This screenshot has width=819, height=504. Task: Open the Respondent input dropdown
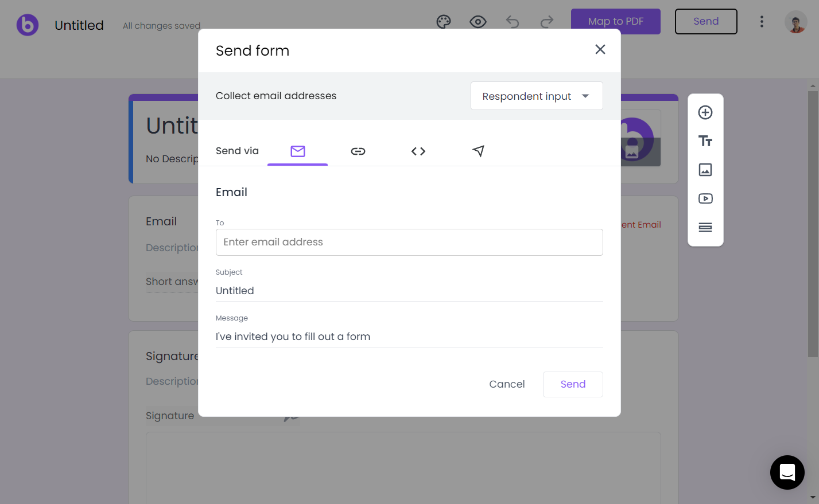[537, 96]
